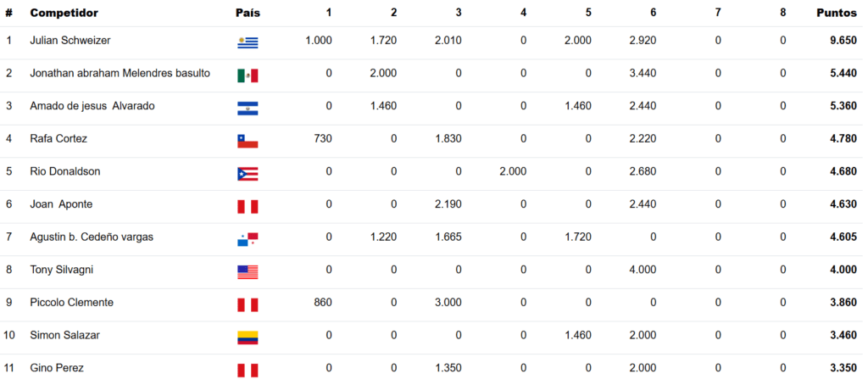868x385 pixels.
Task: Click Julian Schweizer's Uruguay flag icon
Action: coord(248,42)
